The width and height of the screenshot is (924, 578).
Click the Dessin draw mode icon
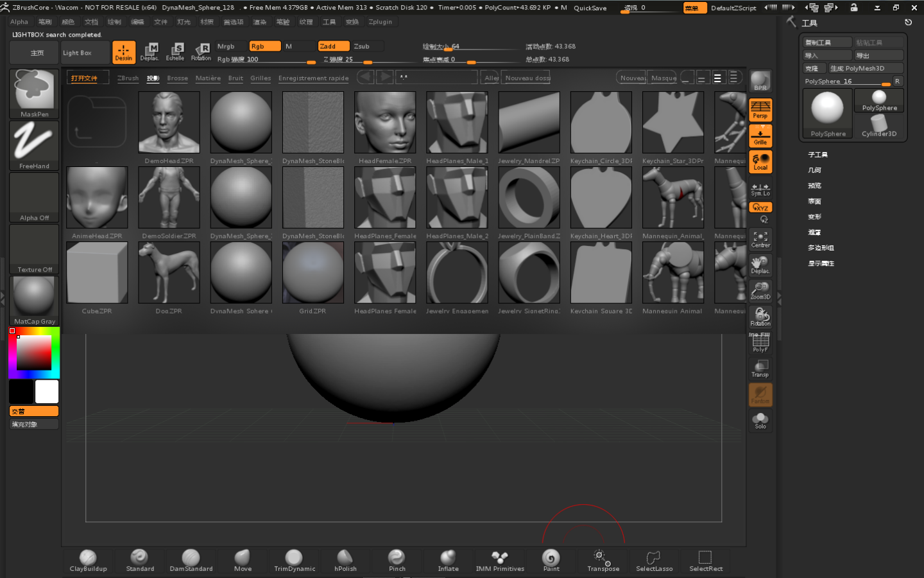[x=124, y=52]
